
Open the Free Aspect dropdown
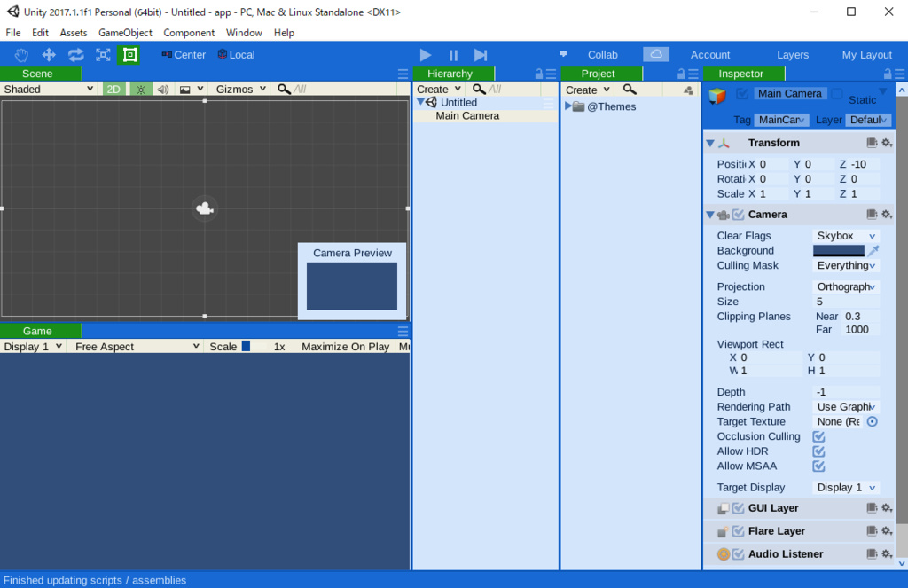coord(137,347)
